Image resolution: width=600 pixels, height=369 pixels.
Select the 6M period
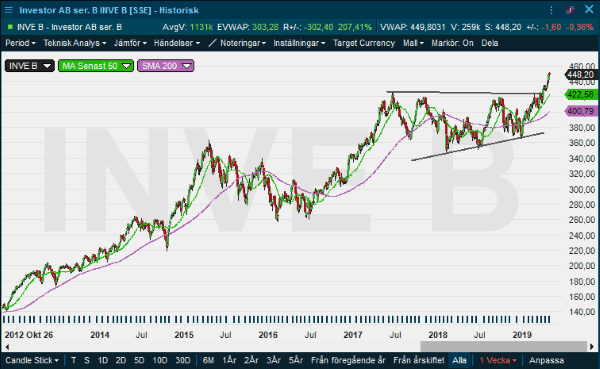208,360
